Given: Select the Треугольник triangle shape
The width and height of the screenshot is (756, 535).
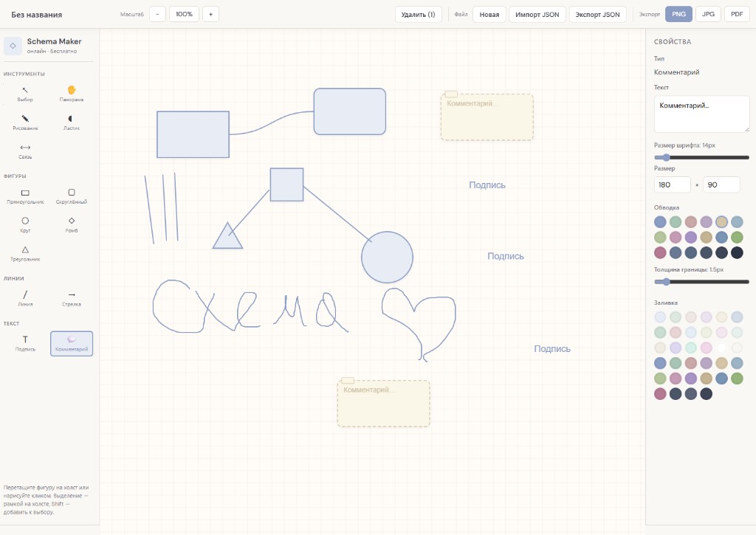Looking at the screenshot, I should pos(25,253).
